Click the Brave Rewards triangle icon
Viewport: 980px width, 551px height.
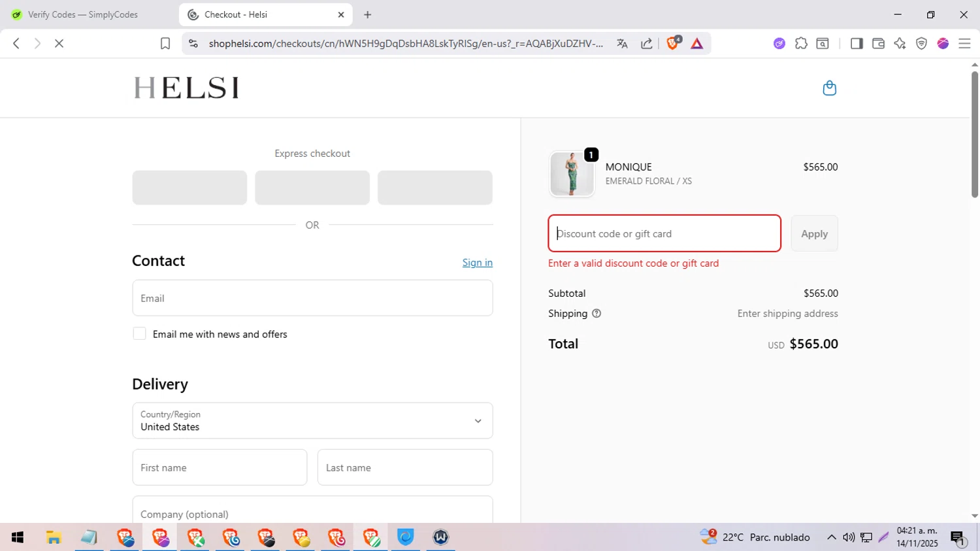point(697,44)
